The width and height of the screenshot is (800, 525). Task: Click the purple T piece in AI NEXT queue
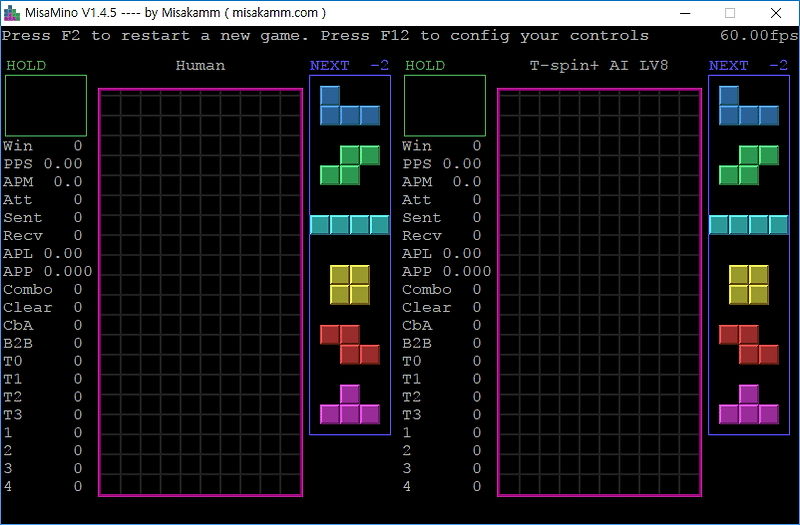click(x=749, y=404)
